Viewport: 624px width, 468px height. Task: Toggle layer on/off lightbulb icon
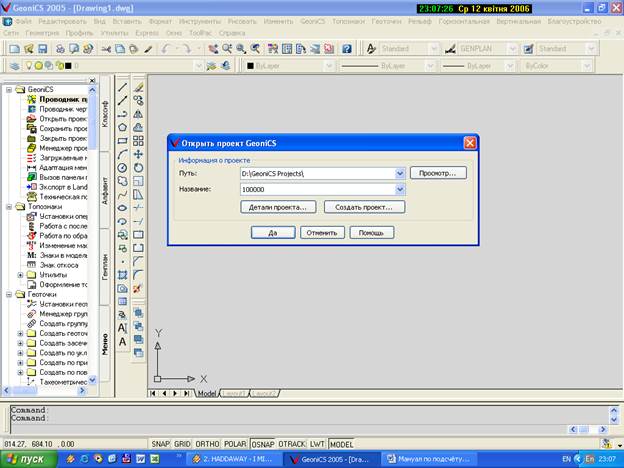[29, 66]
